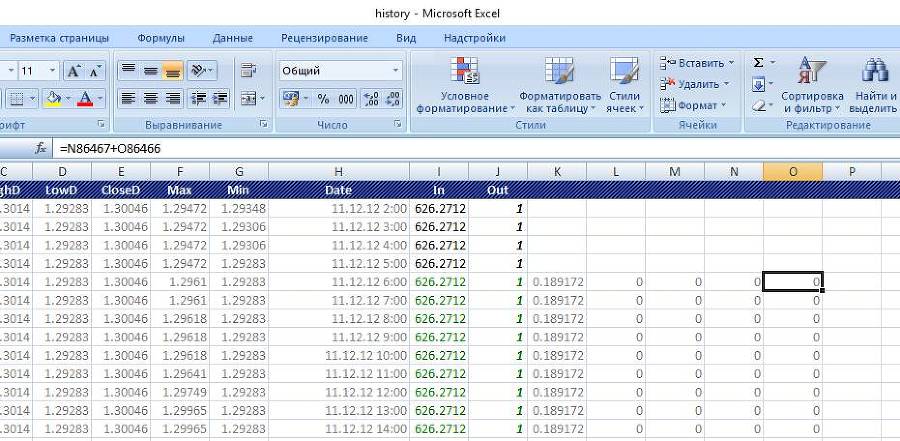The height and width of the screenshot is (441, 900).
Task: Open 'Форматировать как таблицу' gallery
Action: [x=560, y=85]
